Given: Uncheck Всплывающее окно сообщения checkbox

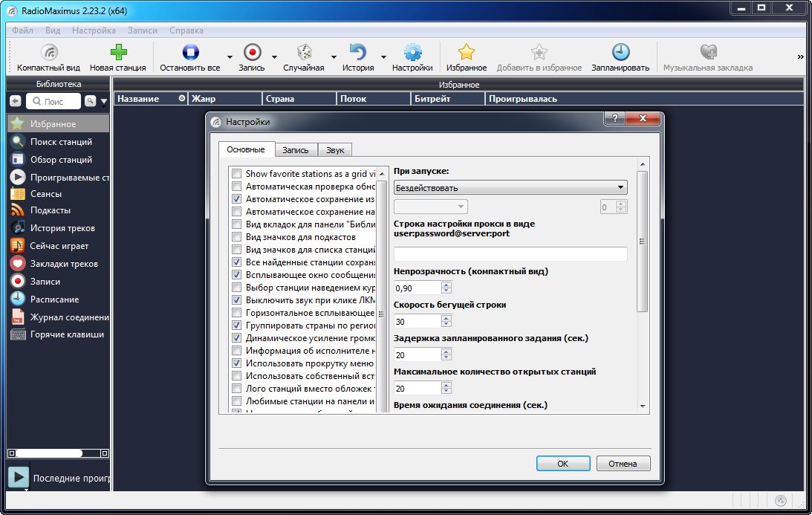Looking at the screenshot, I should (237, 275).
